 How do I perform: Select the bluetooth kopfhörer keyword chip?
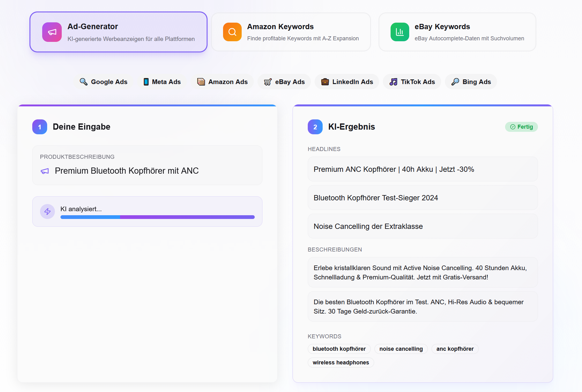[x=339, y=349]
